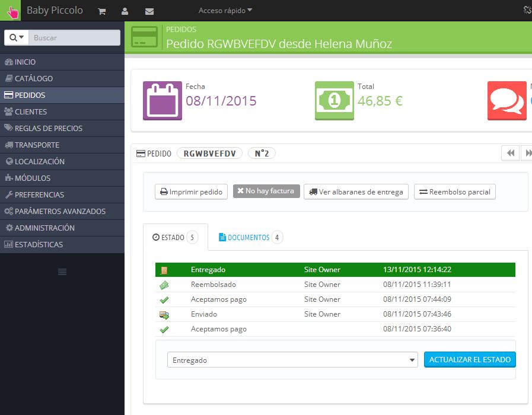Open the shopping cart icon in top bar

click(102, 11)
